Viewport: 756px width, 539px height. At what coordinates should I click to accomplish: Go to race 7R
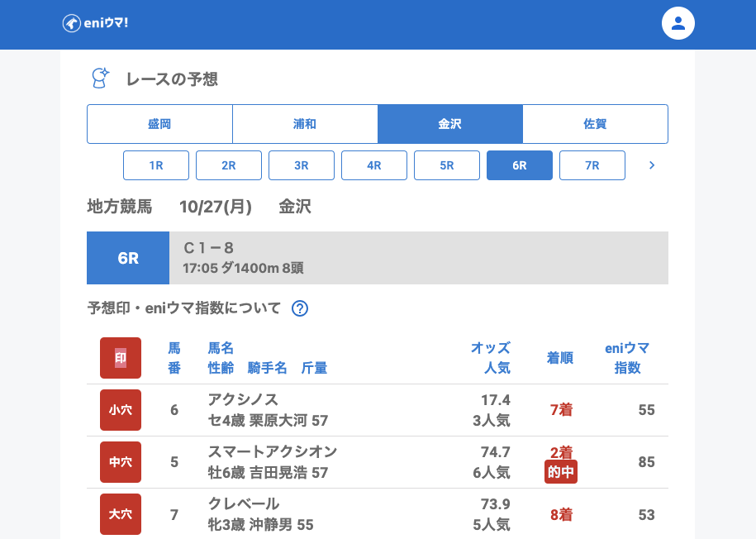pyautogui.click(x=592, y=165)
